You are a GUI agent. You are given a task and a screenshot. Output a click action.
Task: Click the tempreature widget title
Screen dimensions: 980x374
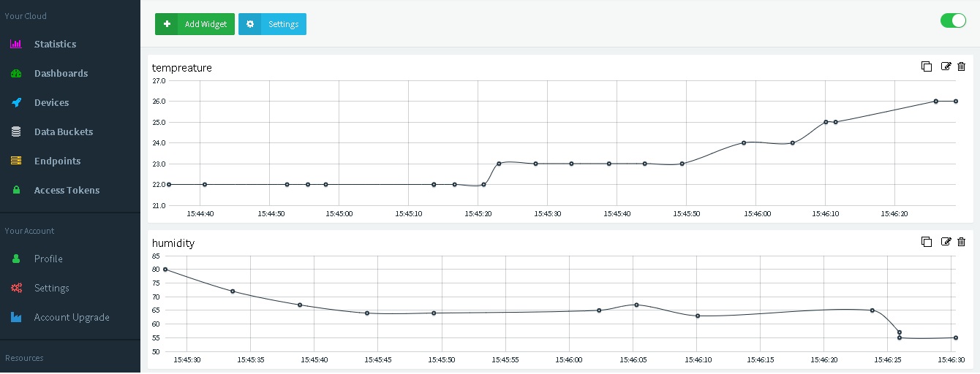click(x=182, y=68)
